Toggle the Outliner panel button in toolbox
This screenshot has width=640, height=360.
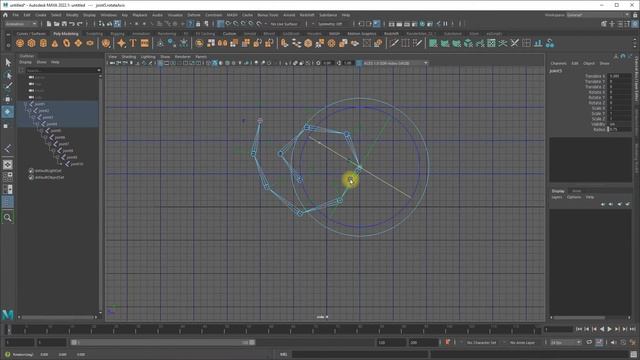(8, 202)
